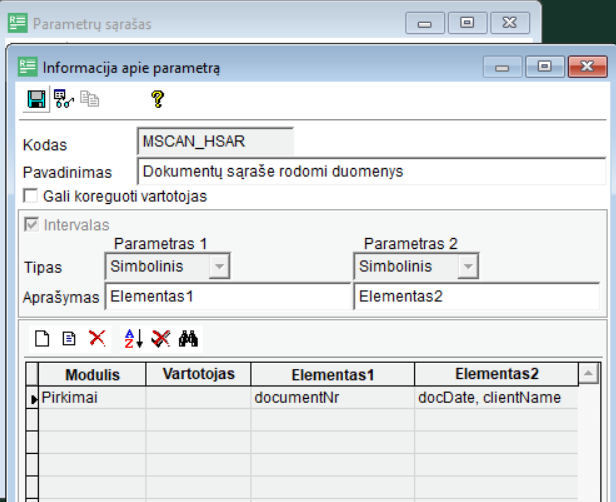Click the Elementas2 description field
Screen dimensions: 616x502
(477, 296)
